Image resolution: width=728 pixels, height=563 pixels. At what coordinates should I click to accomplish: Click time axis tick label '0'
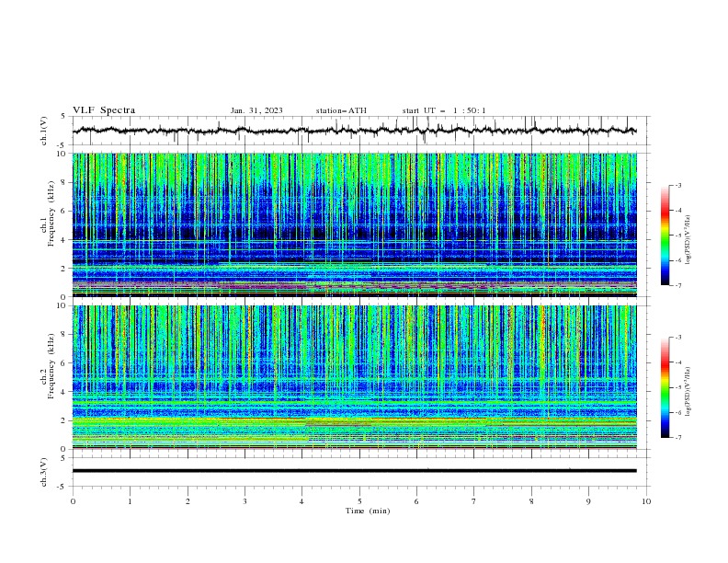click(73, 501)
